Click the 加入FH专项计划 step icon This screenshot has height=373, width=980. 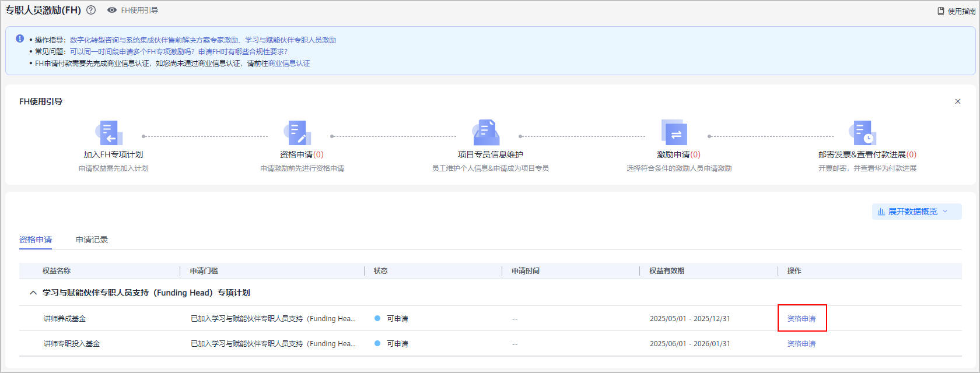[109, 133]
